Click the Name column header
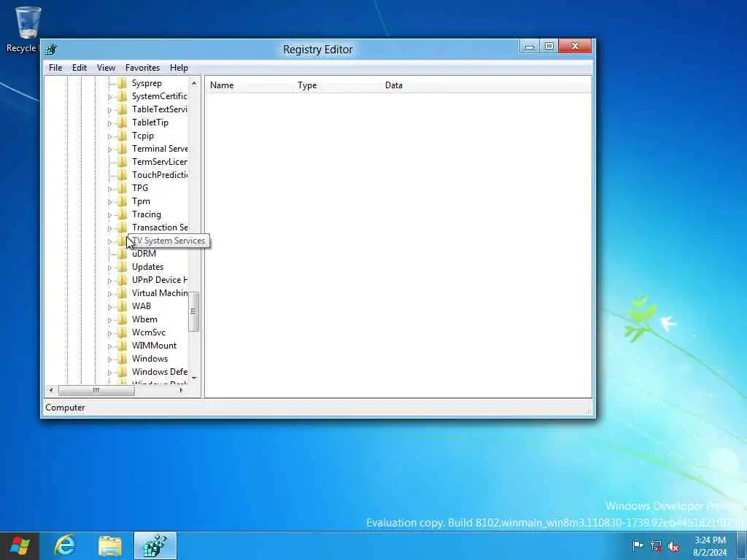Image resolution: width=747 pixels, height=560 pixels. pyautogui.click(x=249, y=85)
